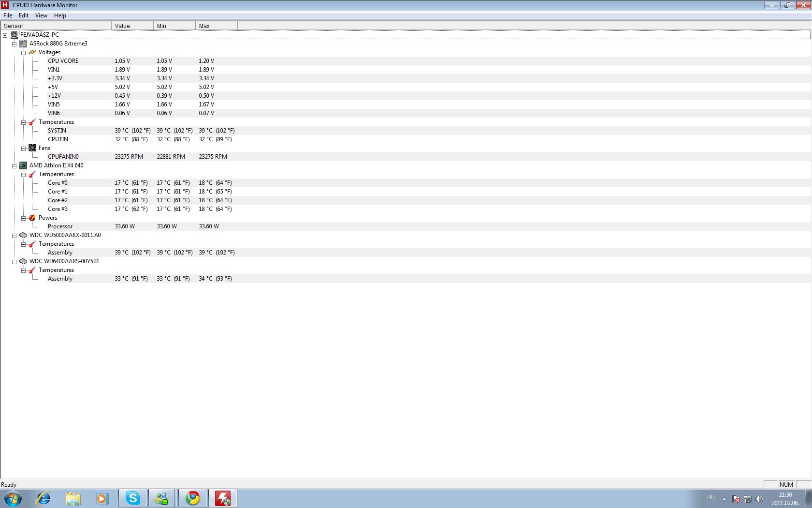
Task: Collapse the AMD Athlon II X4 640 node
Action: coord(14,166)
